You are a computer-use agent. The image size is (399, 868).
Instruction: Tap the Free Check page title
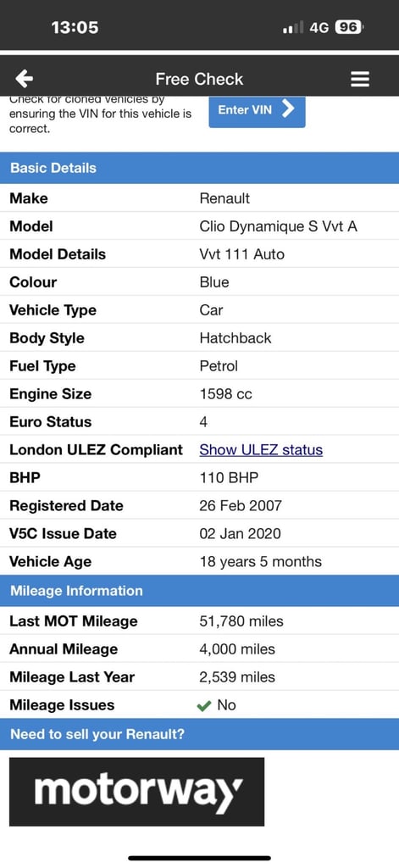[199, 79]
